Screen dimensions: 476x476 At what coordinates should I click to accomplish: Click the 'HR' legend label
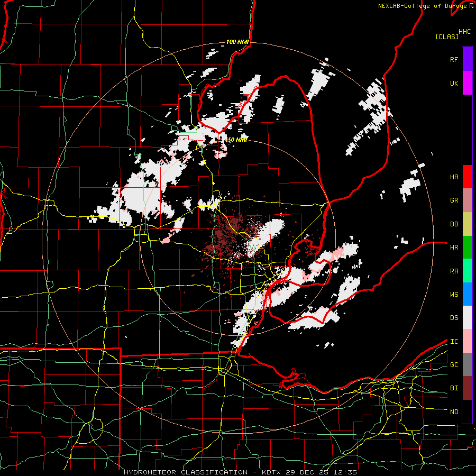tap(454, 248)
